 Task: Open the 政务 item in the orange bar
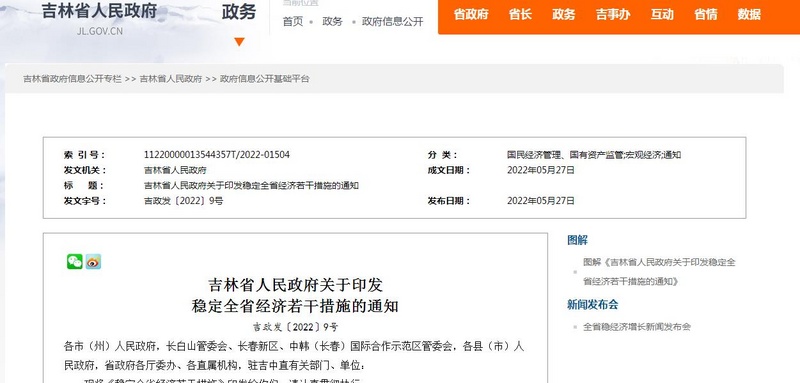coord(564,14)
